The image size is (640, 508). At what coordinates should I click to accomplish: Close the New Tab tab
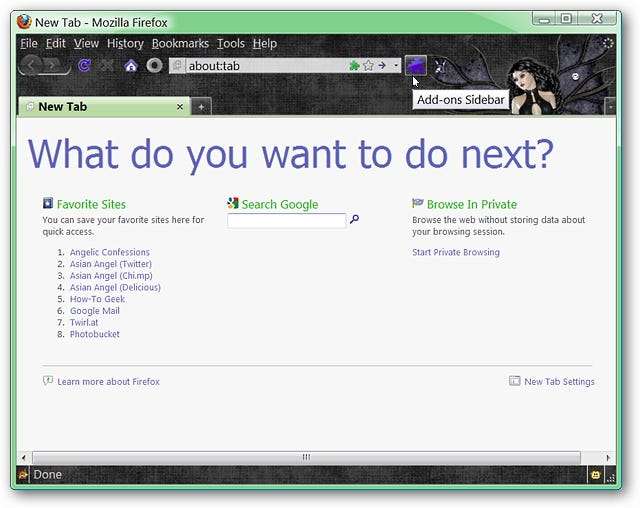coord(180,107)
